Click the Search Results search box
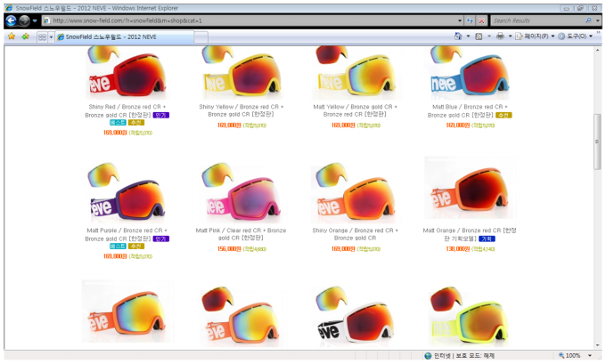606x364 pixels. click(537, 20)
